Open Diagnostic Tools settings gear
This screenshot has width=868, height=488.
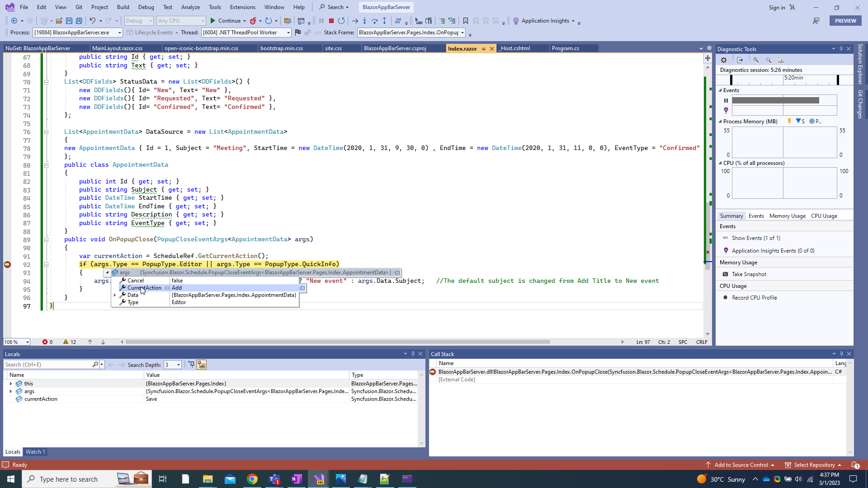(x=724, y=60)
